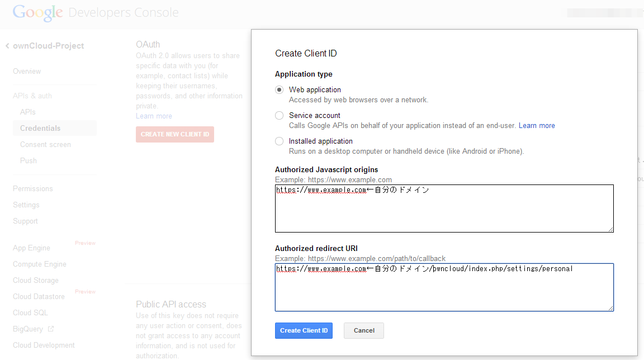Click the Web application label text
644x360 pixels.
[315, 90]
